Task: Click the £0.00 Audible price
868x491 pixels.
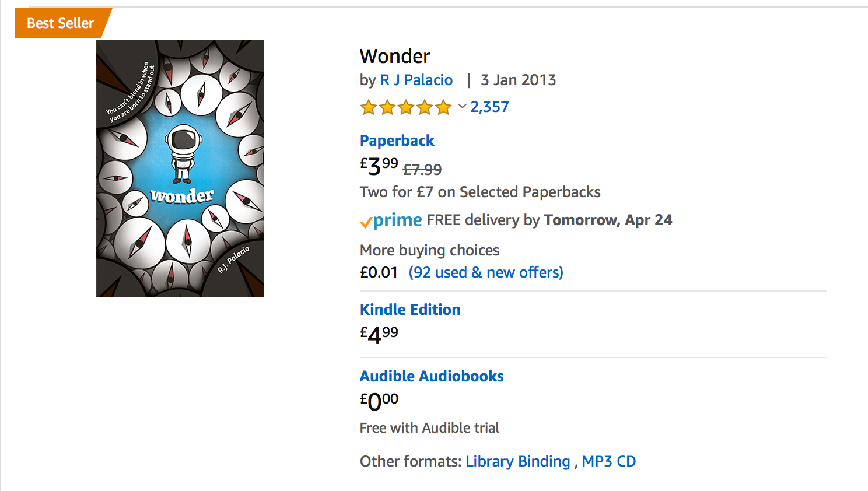Action: (379, 401)
